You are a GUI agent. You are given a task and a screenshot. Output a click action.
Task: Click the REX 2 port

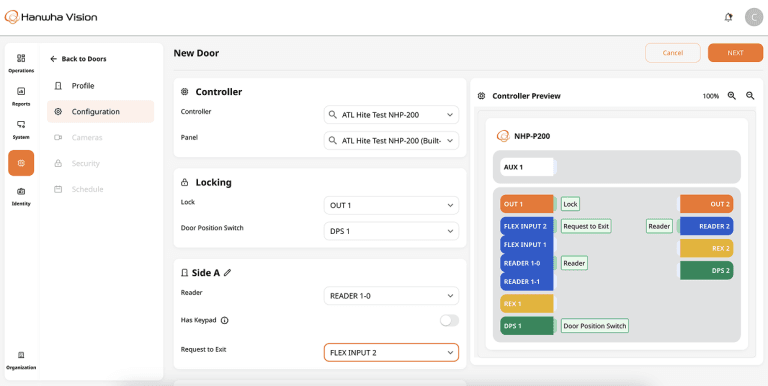(x=706, y=248)
